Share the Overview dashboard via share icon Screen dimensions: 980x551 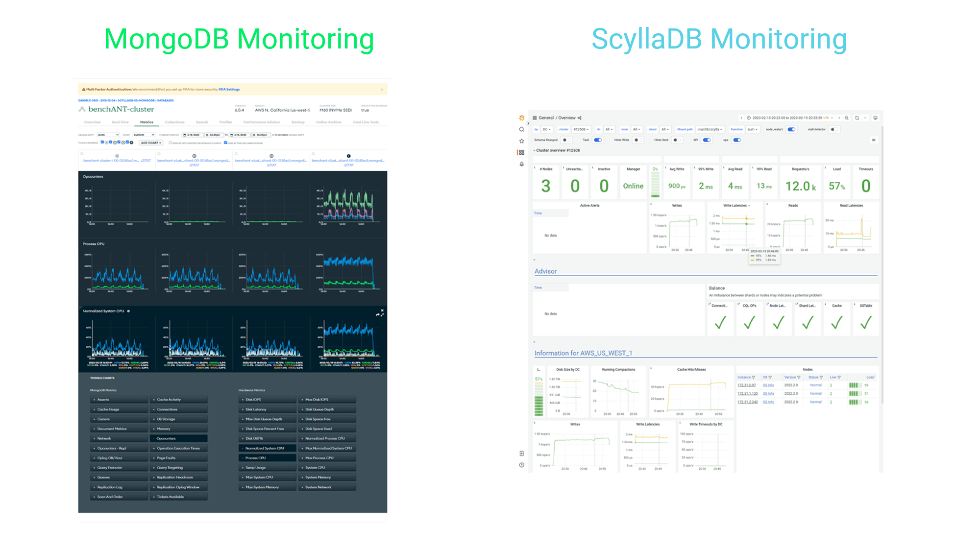click(579, 118)
